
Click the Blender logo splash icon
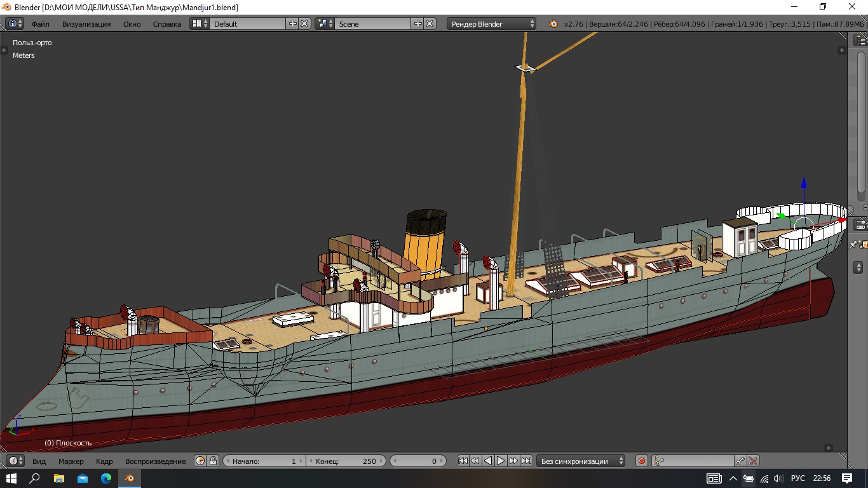click(553, 24)
